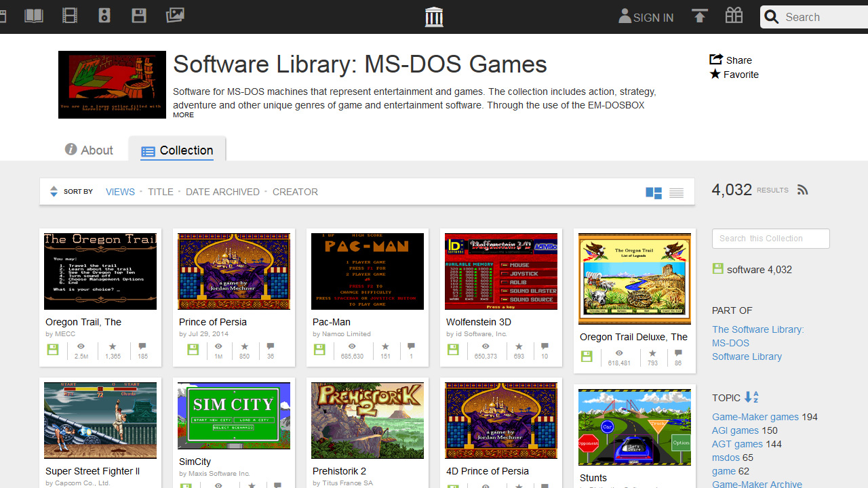Open the Oregon Trail, The thumbnail
This screenshot has width=868, height=488.
tap(100, 271)
